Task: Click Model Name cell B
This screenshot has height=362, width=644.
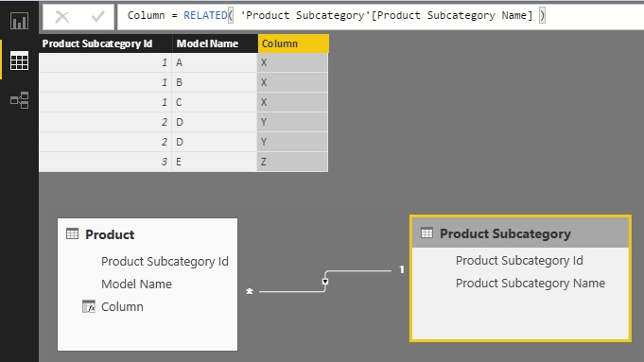Action: 215,82
